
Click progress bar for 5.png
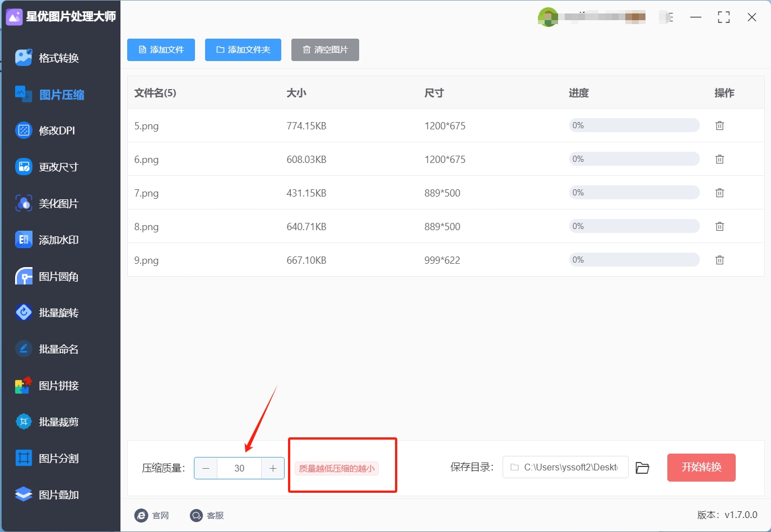click(x=634, y=125)
